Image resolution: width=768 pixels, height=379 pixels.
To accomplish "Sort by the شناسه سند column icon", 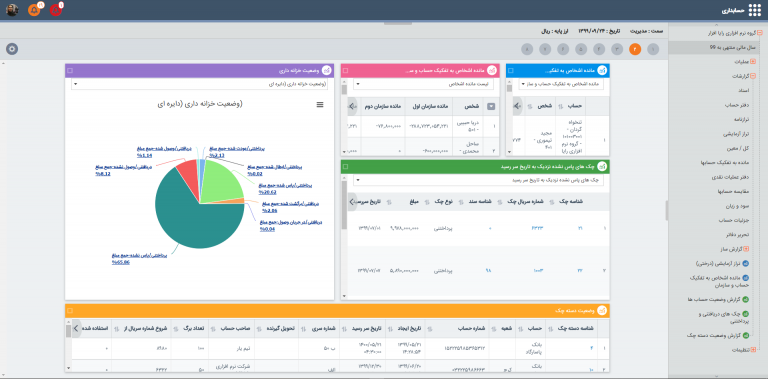I will tap(461, 201).
